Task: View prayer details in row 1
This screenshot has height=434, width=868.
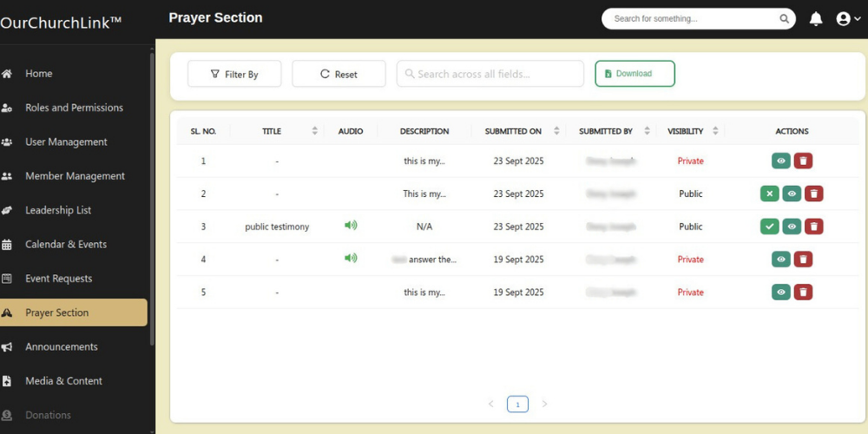Action: click(x=781, y=161)
